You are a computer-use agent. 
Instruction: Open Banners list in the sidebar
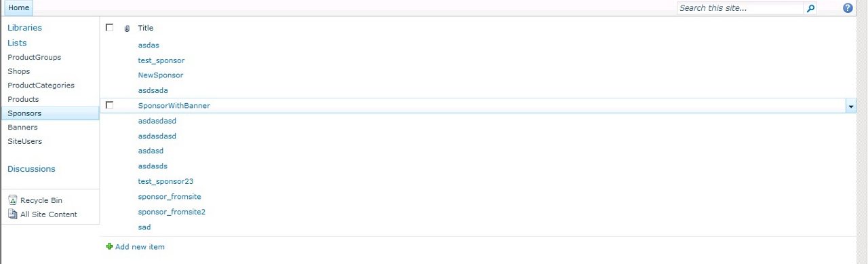pos(22,127)
